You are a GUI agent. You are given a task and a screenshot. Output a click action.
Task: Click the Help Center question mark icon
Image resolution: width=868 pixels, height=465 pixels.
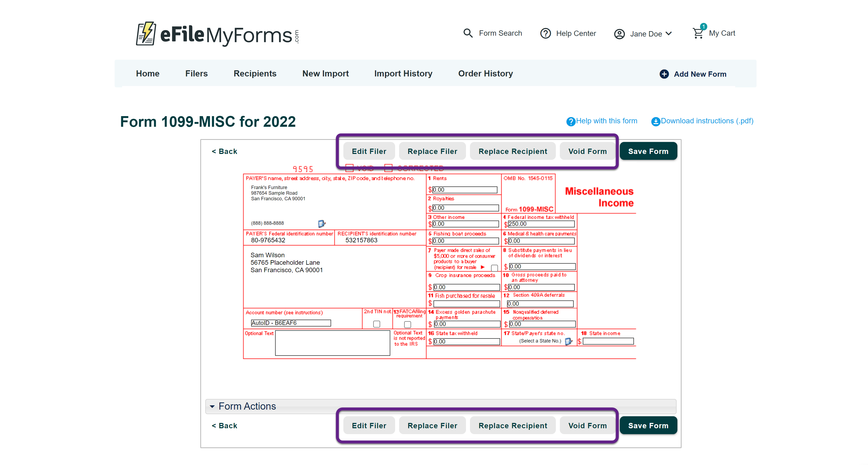pos(545,33)
